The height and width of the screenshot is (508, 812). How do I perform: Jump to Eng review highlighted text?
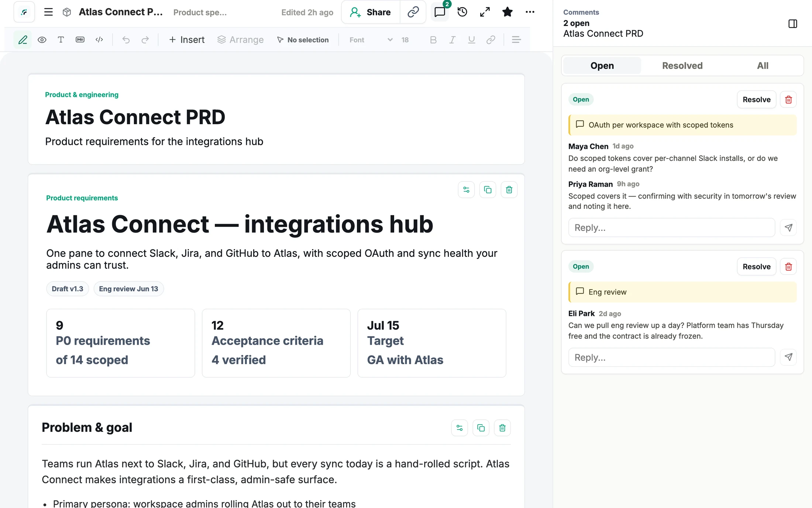tap(682, 292)
